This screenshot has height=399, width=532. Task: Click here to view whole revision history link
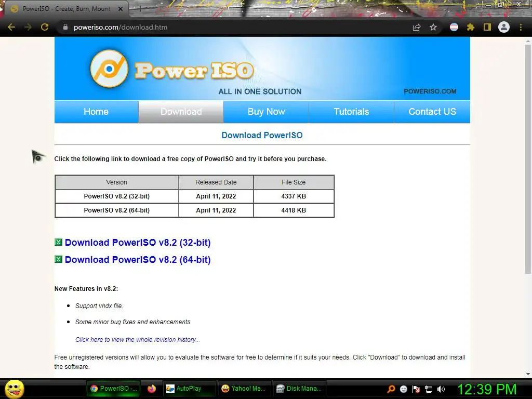[137, 340]
